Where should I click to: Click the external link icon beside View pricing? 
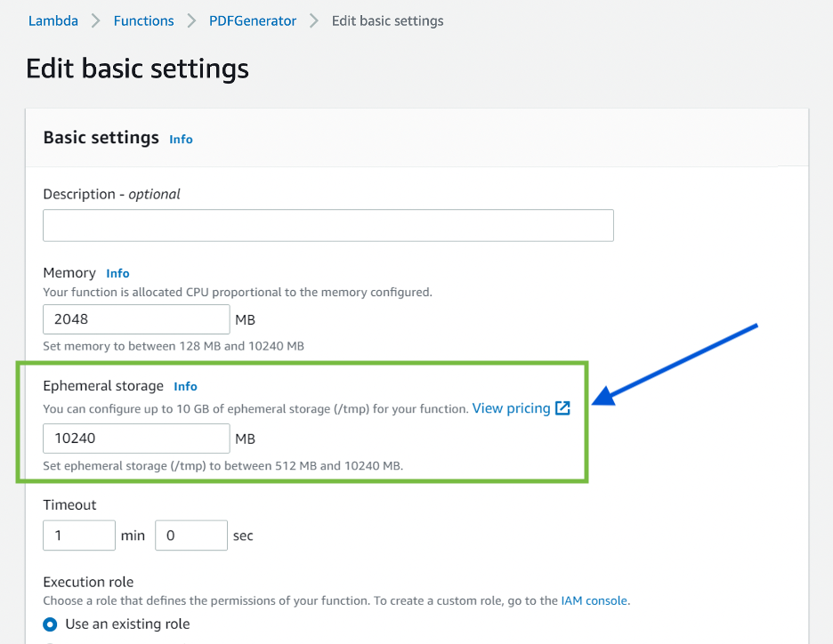[x=562, y=408]
